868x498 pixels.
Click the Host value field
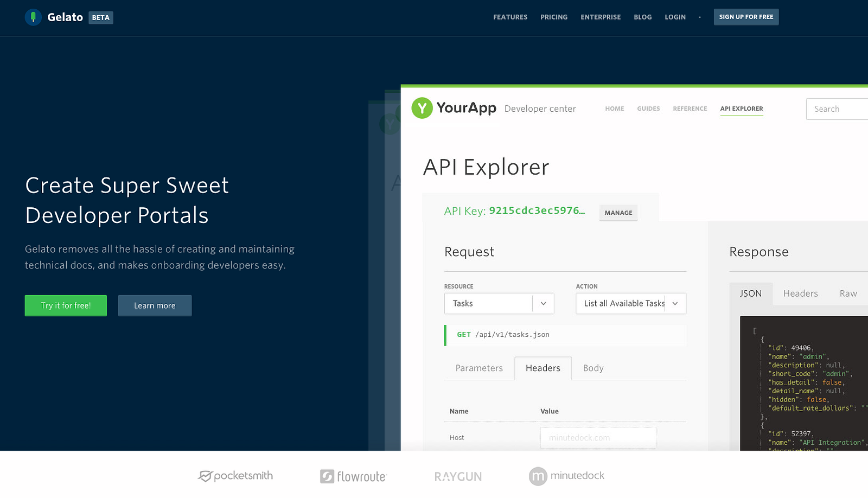click(598, 438)
